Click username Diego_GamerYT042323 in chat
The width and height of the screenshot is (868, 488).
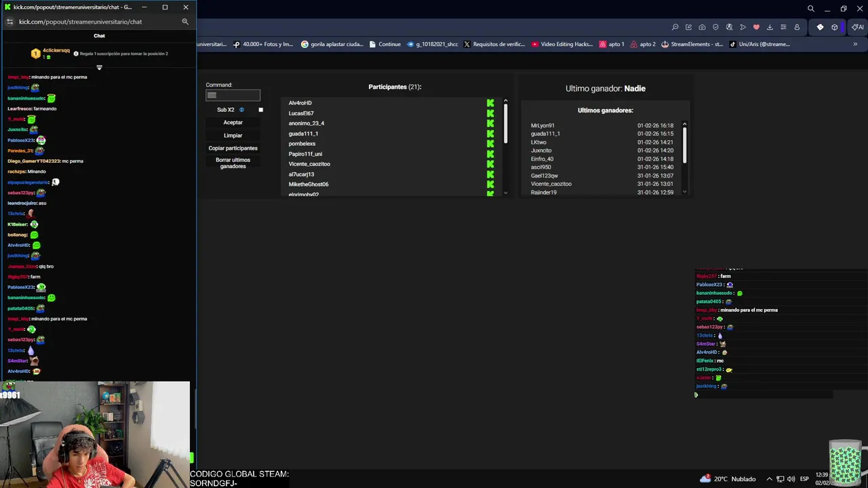click(x=34, y=161)
